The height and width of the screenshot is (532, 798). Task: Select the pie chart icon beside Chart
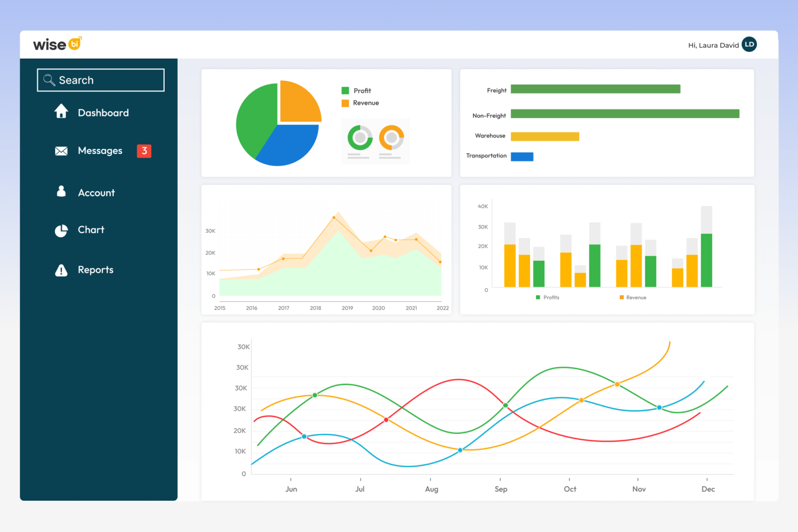(x=61, y=230)
